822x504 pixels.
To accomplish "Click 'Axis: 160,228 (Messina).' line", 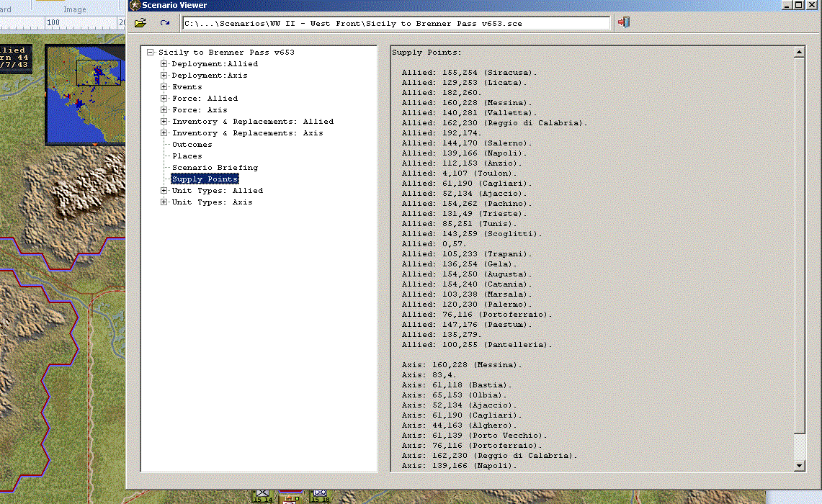I will click(461, 365).
